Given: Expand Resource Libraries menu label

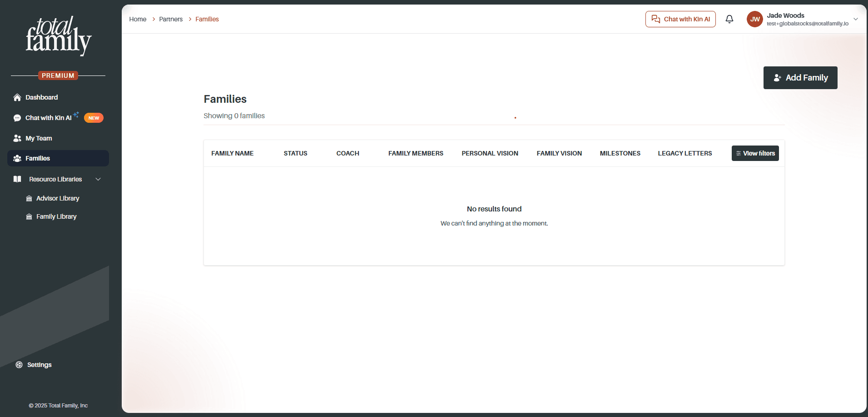Looking at the screenshot, I should pyautogui.click(x=55, y=179).
